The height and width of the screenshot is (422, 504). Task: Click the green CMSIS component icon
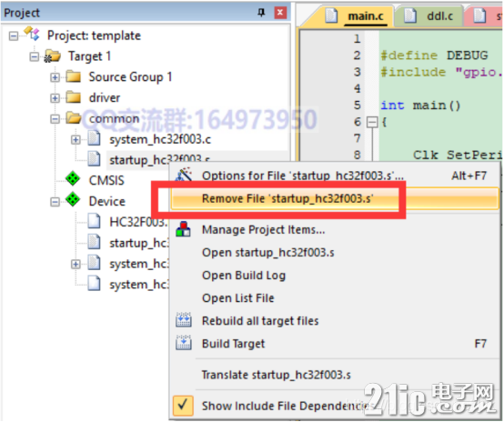(73, 178)
